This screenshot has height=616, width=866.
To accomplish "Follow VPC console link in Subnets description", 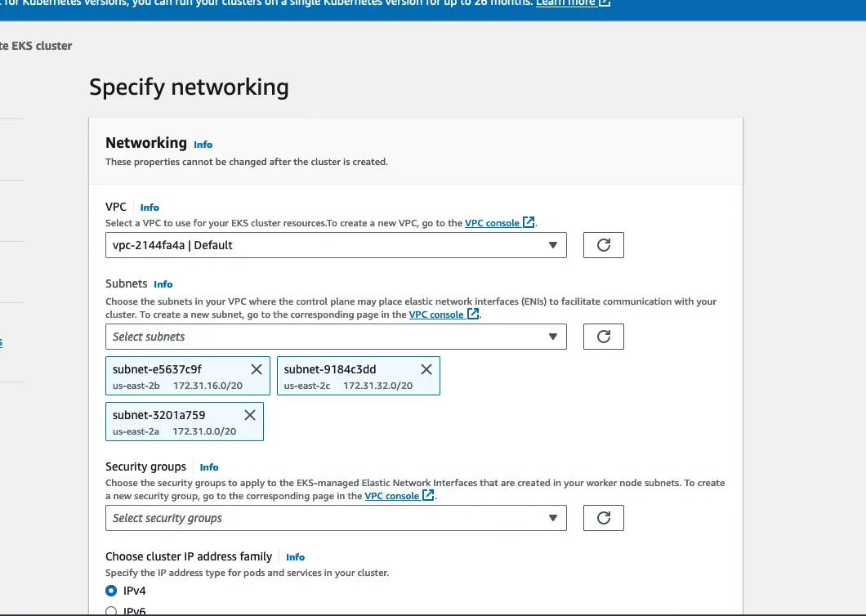I will [444, 315].
